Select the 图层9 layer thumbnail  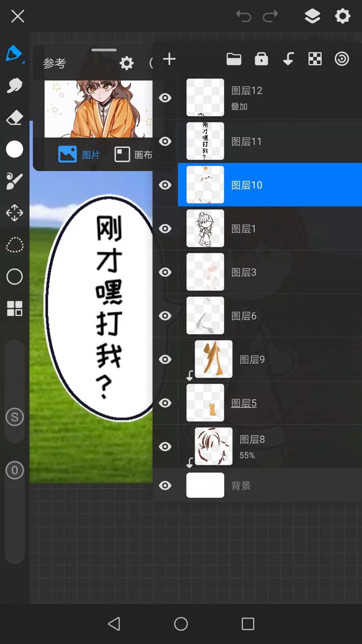coord(214,359)
